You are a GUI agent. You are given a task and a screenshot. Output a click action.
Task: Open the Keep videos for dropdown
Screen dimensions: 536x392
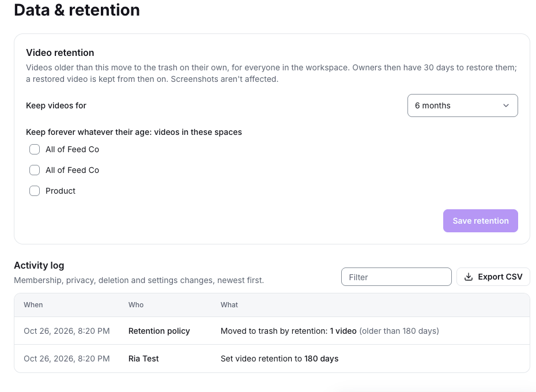point(462,105)
